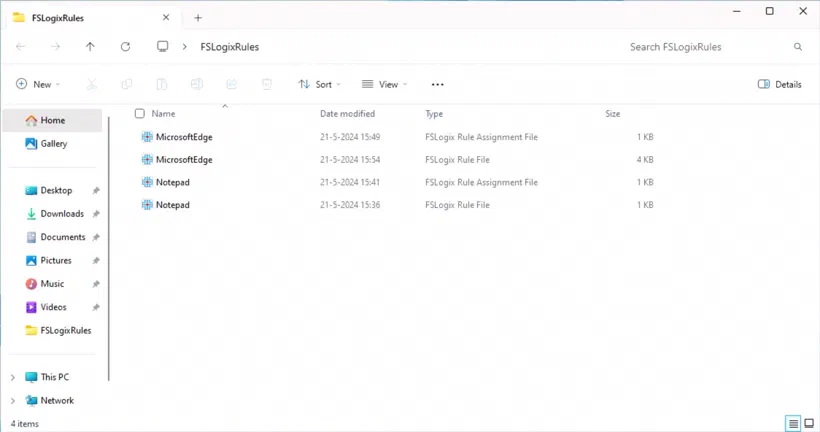
Task: Go back with the left arrow
Action: tap(20, 47)
